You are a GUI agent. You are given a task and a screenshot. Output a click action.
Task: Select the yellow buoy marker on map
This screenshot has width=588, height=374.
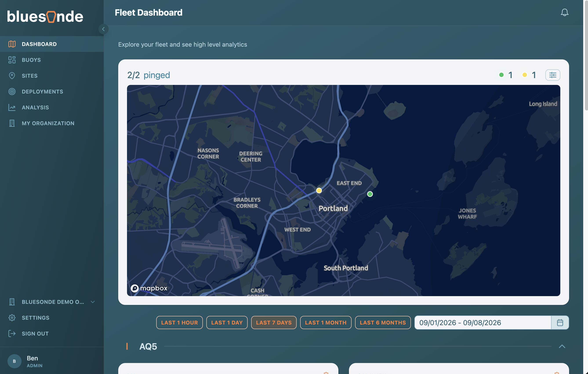[319, 191]
